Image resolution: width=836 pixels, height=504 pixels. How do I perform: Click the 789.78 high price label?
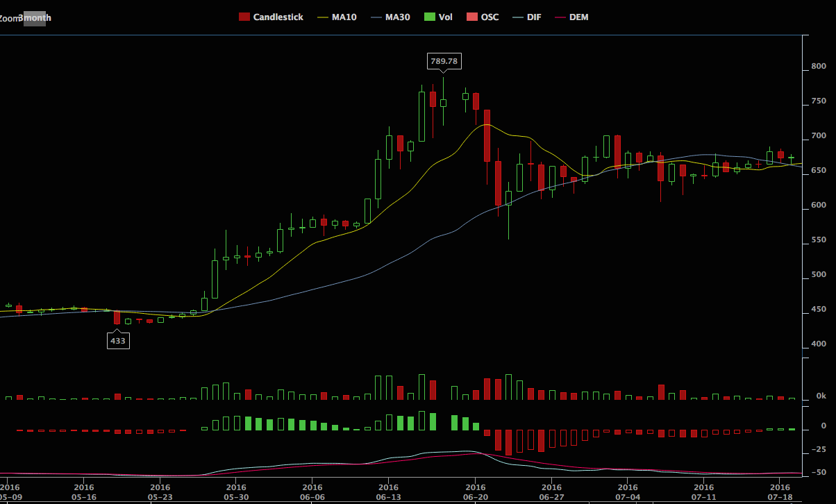(444, 61)
